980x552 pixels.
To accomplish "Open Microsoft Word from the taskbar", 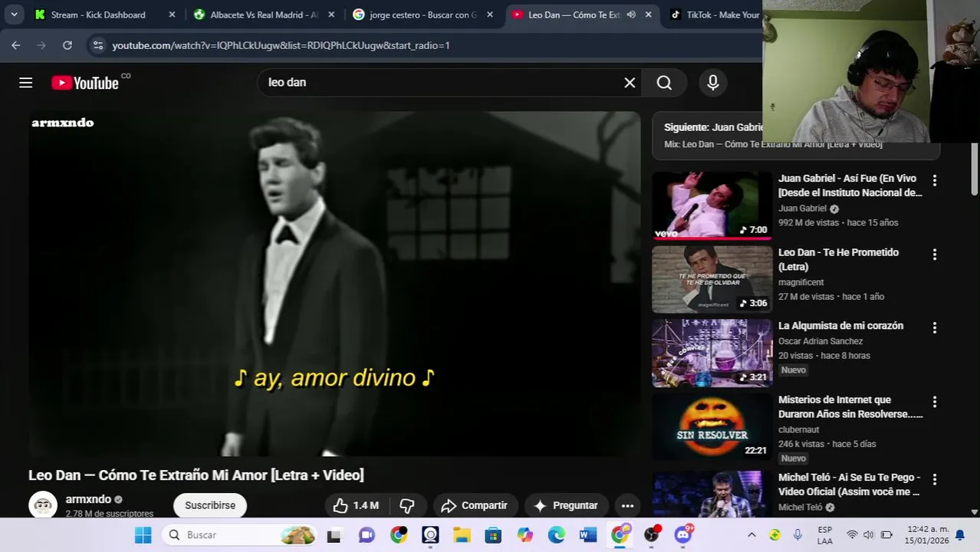I will click(x=588, y=535).
